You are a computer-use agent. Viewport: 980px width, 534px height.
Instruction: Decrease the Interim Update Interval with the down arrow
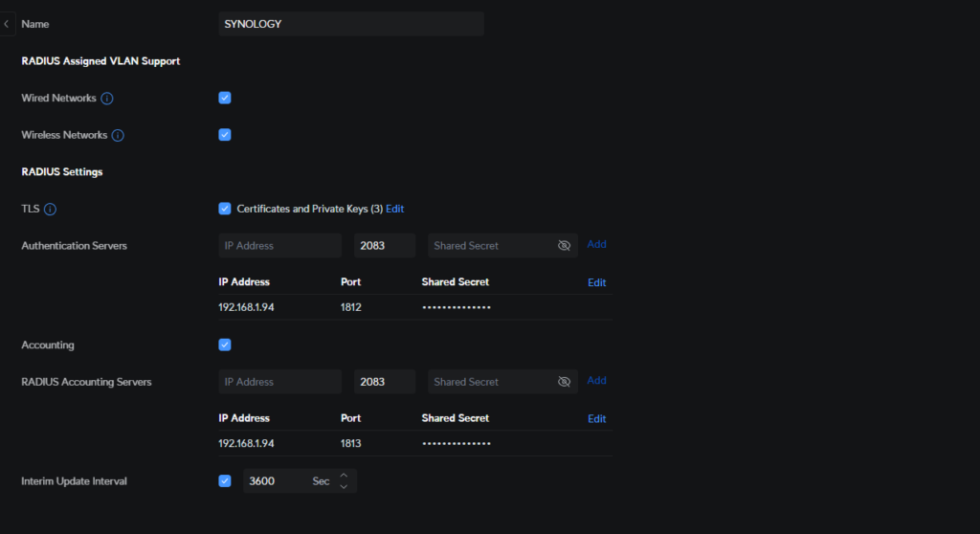[344, 486]
